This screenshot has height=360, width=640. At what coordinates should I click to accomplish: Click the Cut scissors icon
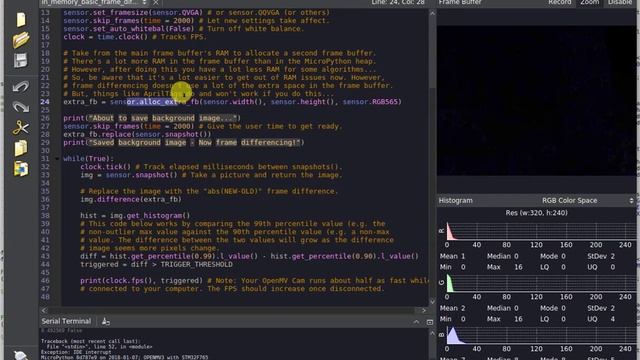click(20, 128)
